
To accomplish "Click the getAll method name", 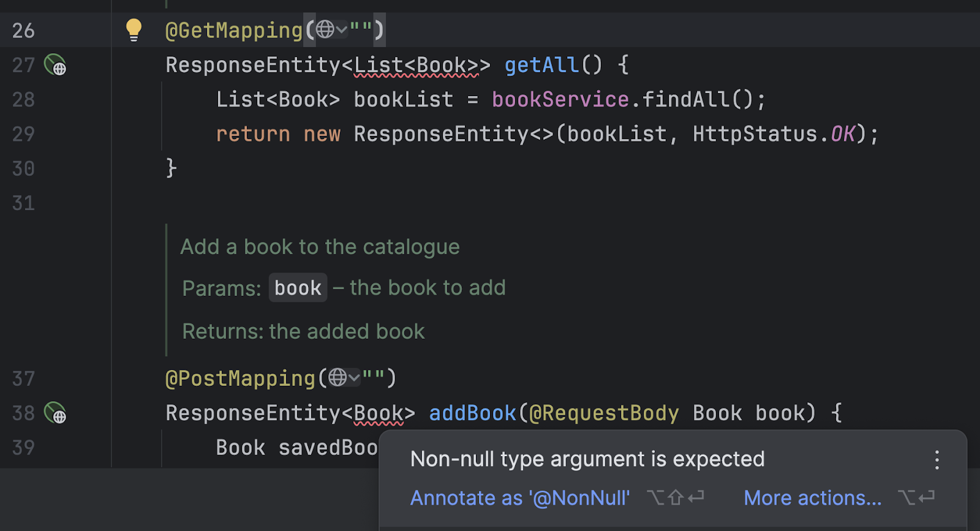I will [x=541, y=65].
